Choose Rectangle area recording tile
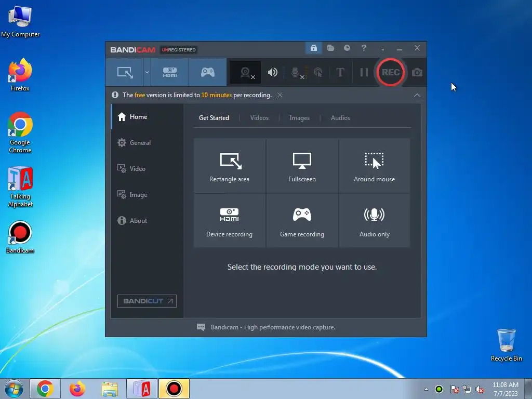 pos(229,166)
